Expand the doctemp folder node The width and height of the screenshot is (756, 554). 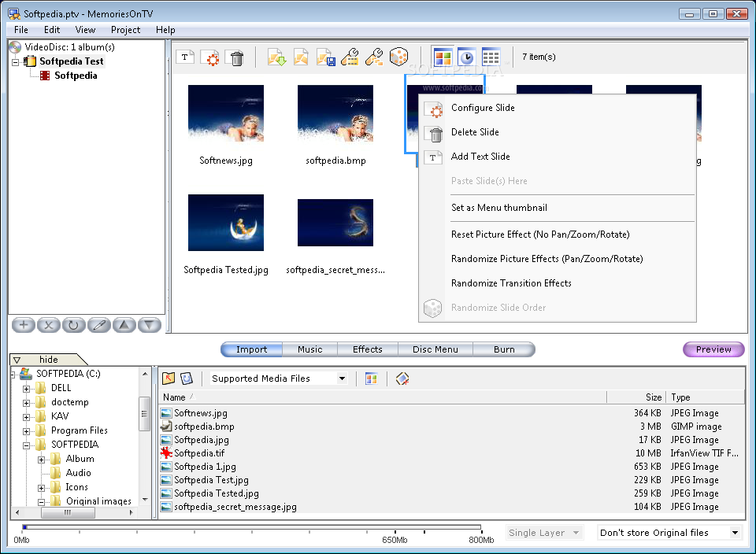tap(27, 403)
